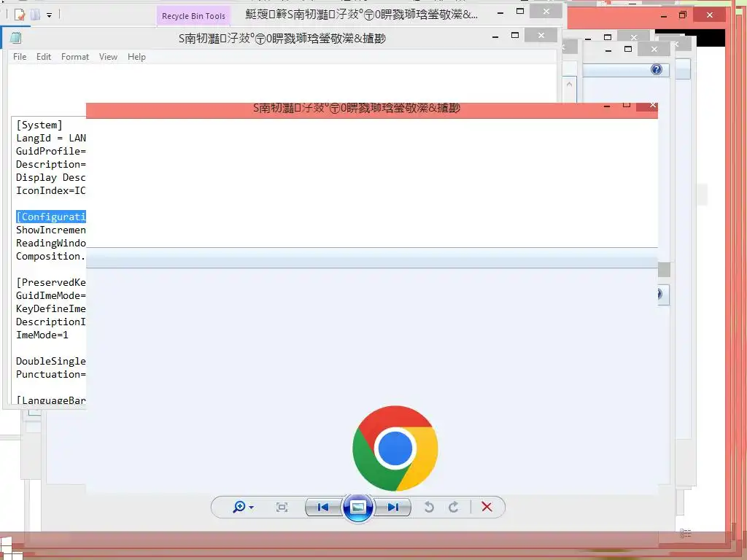Click the scroll up arrow beside Notepad
The height and width of the screenshot is (560, 747).
[569, 85]
